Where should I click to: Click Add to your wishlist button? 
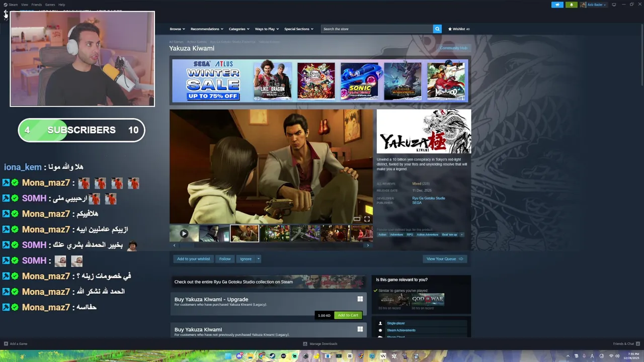(x=193, y=259)
